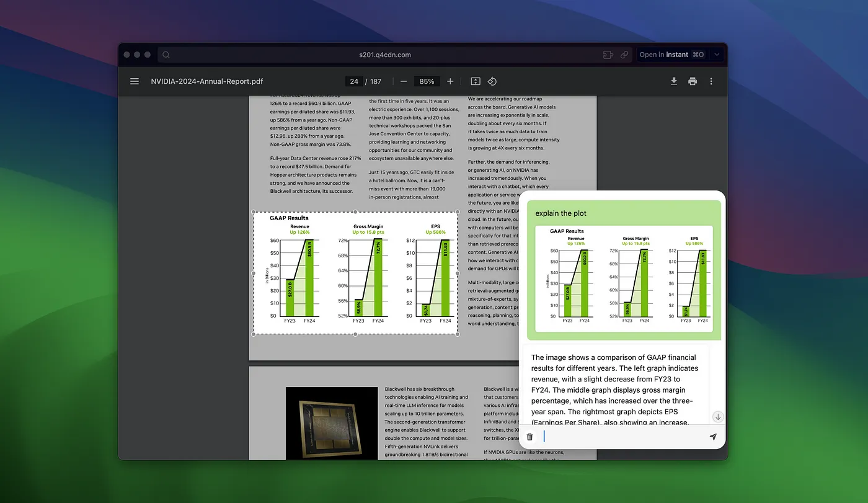
Task: Click the bottom-right handle of the selection box
Action: [458, 334]
